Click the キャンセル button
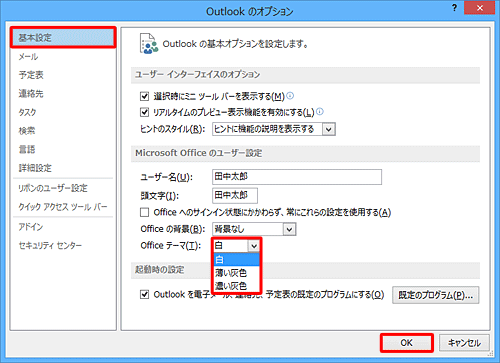500x363 pixels. pyautogui.click(x=464, y=343)
